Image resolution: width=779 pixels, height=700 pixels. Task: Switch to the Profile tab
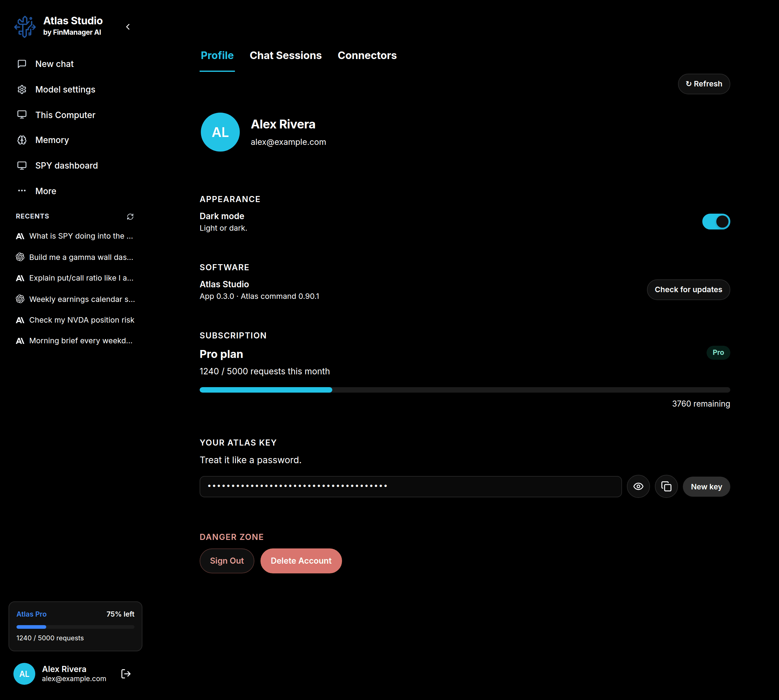(217, 55)
